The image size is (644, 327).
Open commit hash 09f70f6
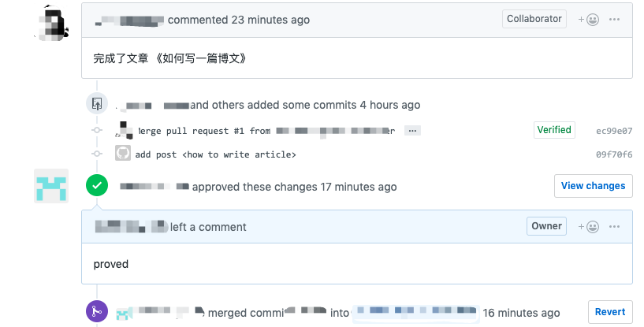click(614, 154)
